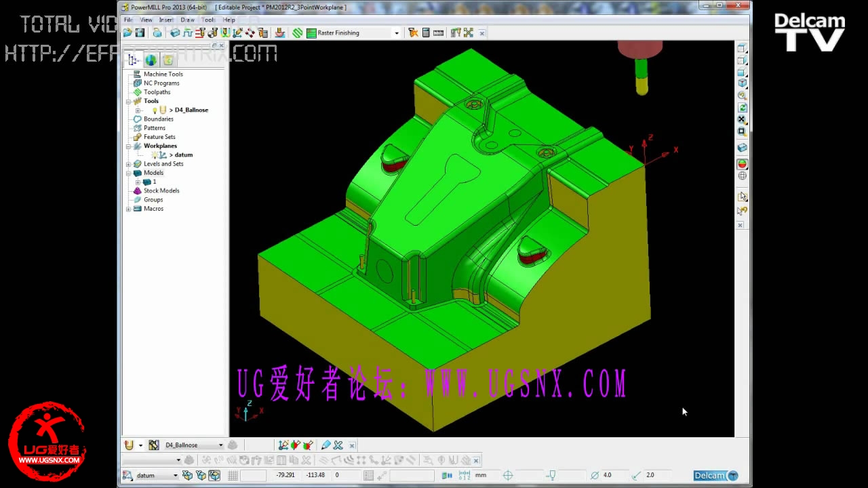This screenshot has width=868, height=488.
Task: Click the Y coordinate field showing -113.48
Action: 316,475
